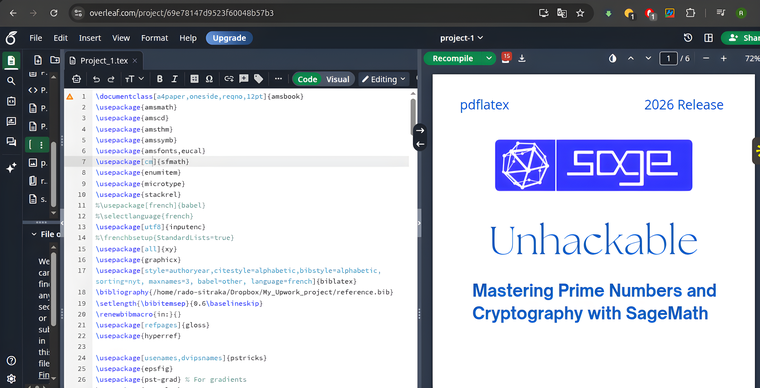Click the PDF page number input field
This screenshot has width=760, height=388.
tap(668, 59)
